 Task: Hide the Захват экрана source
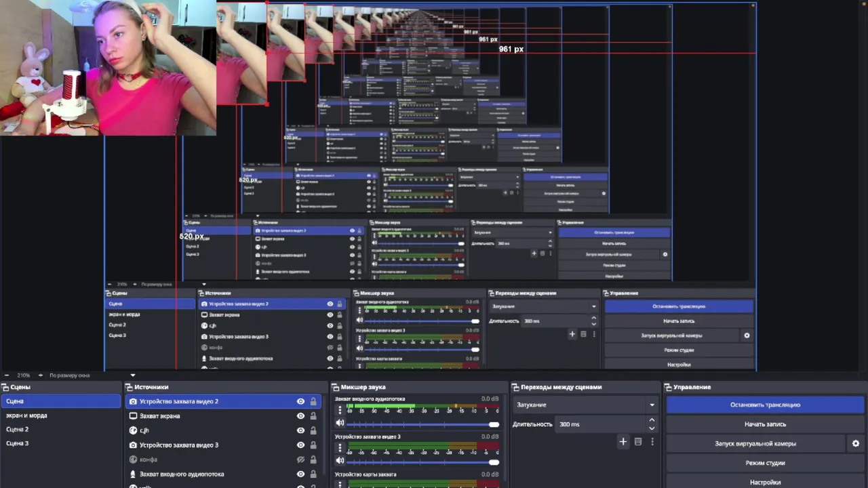(300, 416)
